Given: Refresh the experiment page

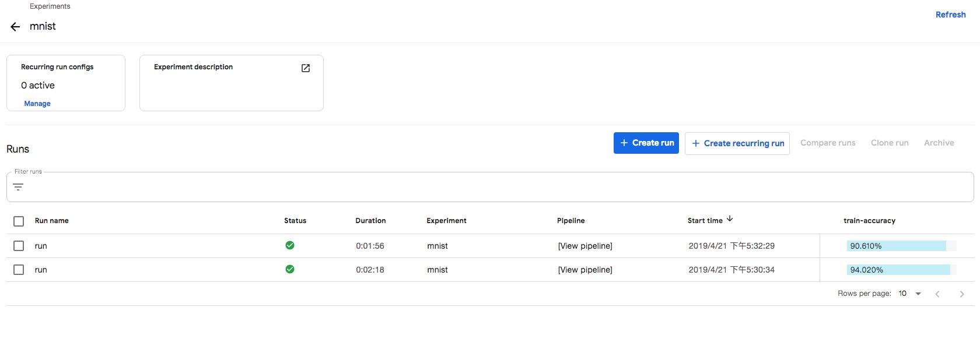Looking at the screenshot, I should pos(950,15).
